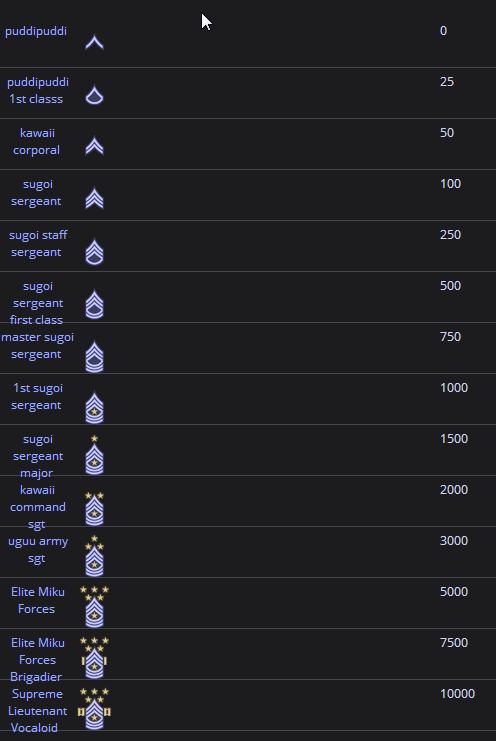The height and width of the screenshot is (741, 496).
Task: Click the 1st sugoi sergeant star insignia
Action: coord(94,407)
